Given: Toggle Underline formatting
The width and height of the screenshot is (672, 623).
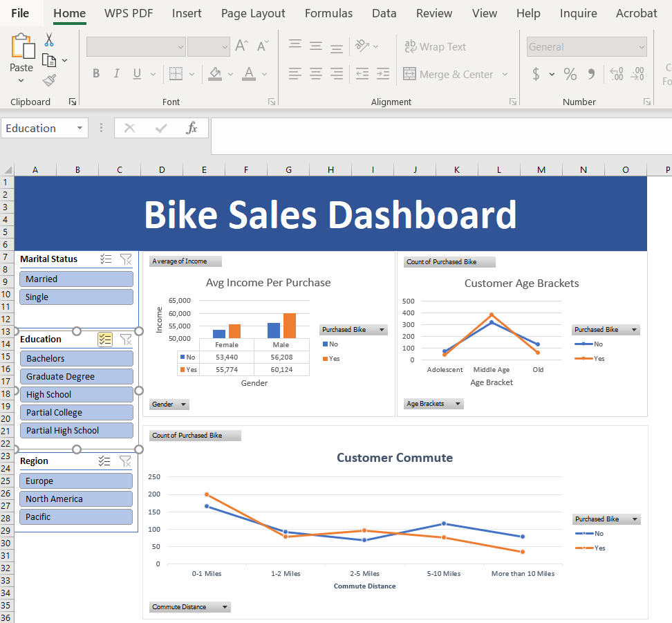Looking at the screenshot, I should click(x=137, y=74).
